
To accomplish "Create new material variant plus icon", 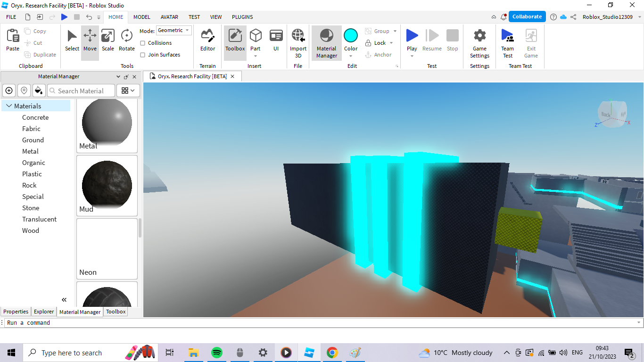I will pos(9,90).
